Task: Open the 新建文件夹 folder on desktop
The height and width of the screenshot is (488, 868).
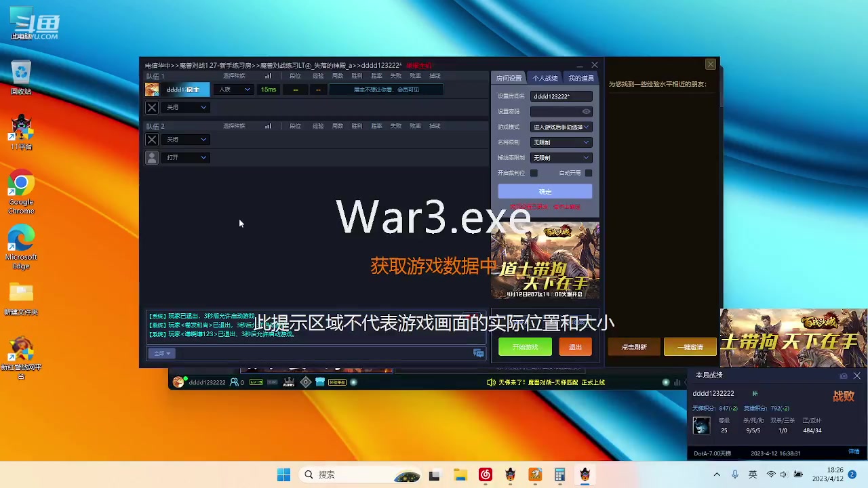Action: [x=21, y=299]
